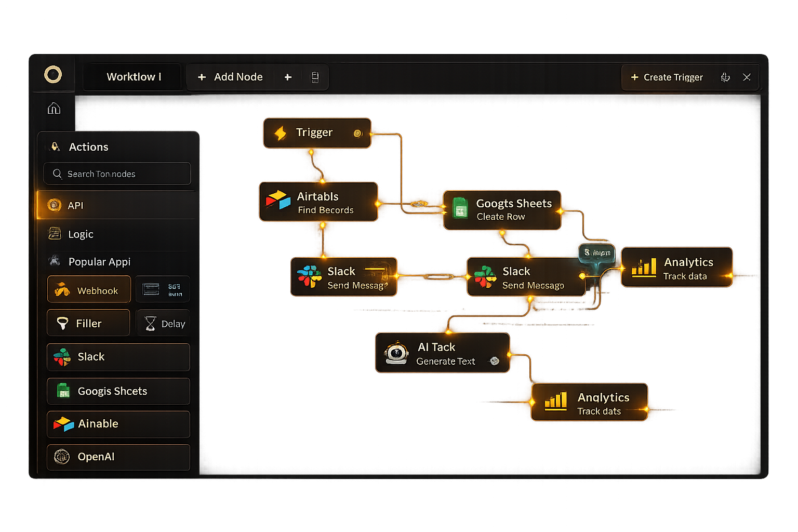Select the OpenAI icon in the sidebar
This screenshot has width=798, height=532.
62,457
